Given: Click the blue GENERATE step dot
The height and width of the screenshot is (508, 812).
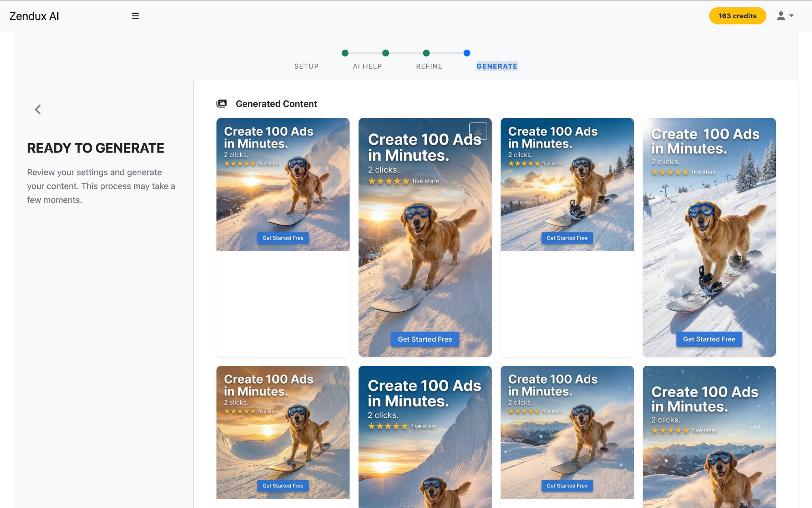Looking at the screenshot, I should pos(466,53).
